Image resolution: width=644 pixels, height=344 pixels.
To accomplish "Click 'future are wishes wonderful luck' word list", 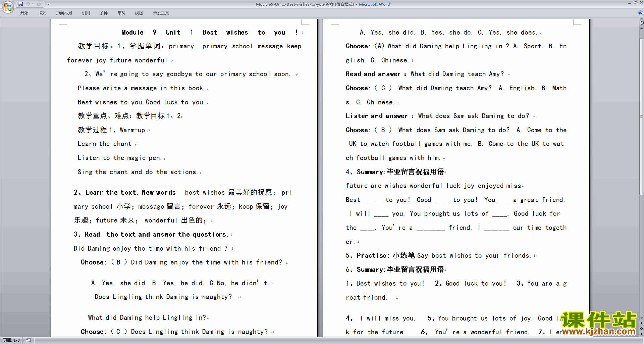I will [433, 186].
